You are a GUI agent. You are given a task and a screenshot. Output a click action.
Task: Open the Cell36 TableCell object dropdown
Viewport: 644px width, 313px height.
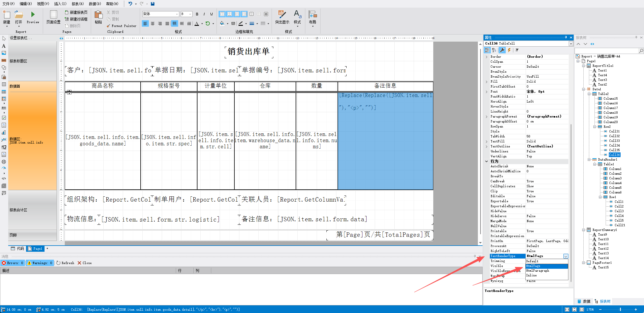(571, 44)
